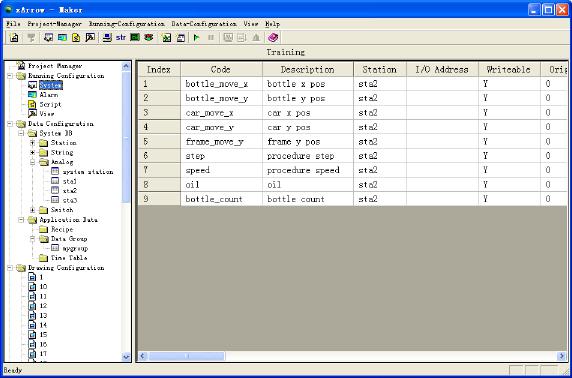Click the Writeable column header

pyautogui.click(x=509, y=69)
